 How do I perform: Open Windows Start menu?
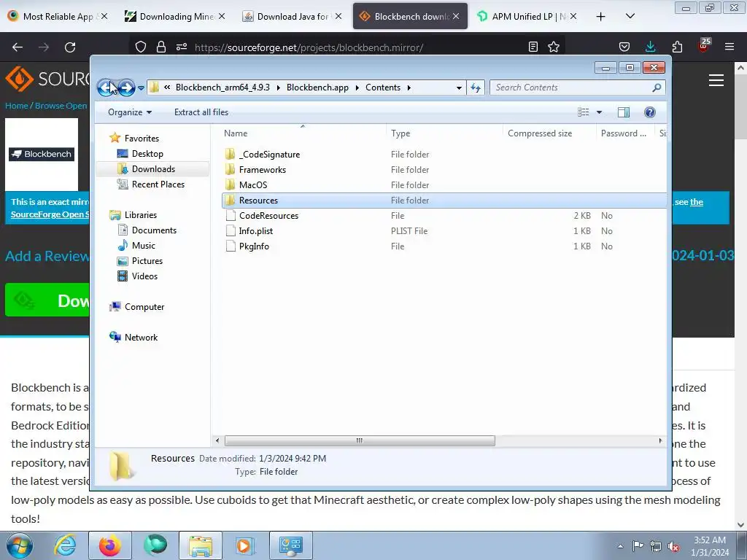tap(20, 545)
